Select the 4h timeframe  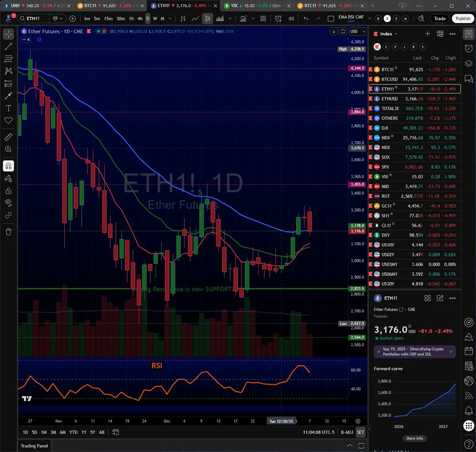[140, 19]
